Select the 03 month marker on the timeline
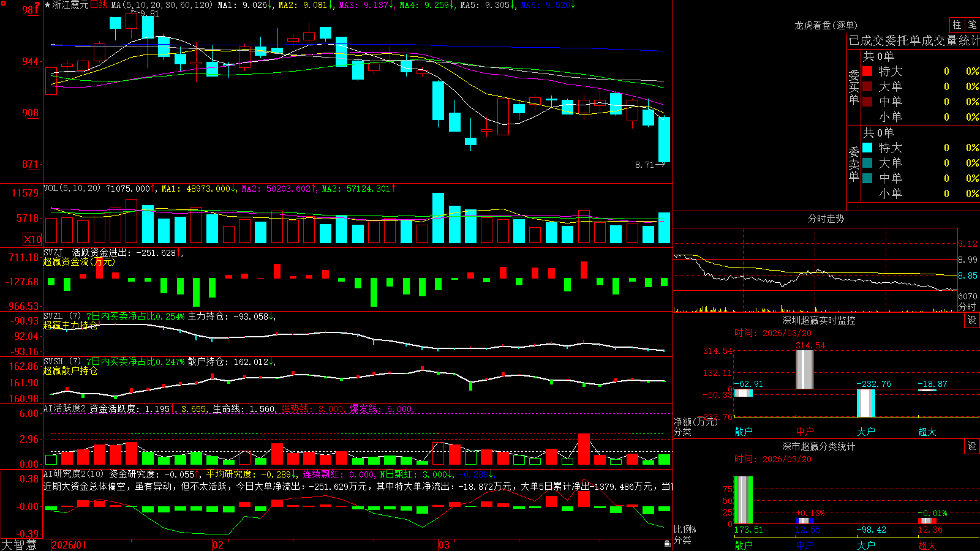 (444, 545)
